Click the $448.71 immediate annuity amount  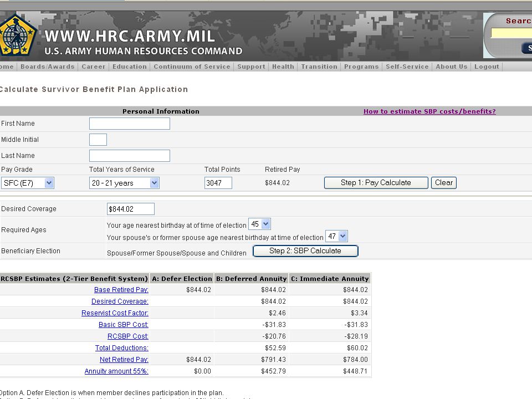click(x=355, y=371)
